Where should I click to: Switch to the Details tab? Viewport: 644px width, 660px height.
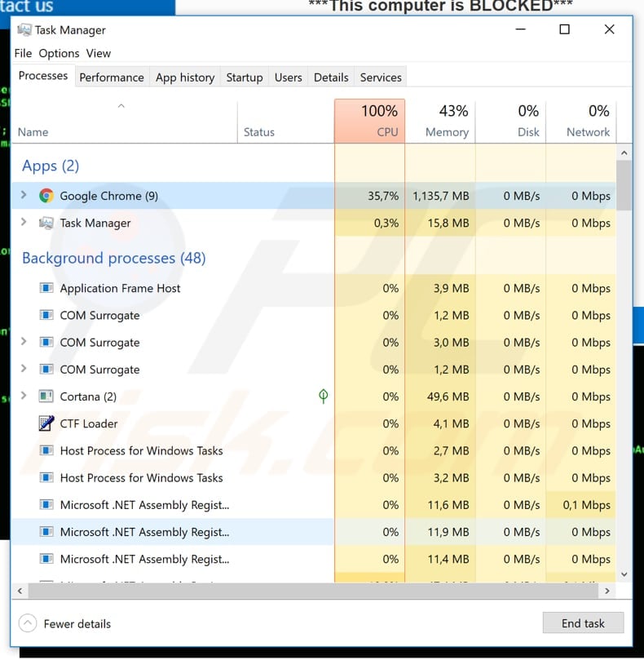331,78
